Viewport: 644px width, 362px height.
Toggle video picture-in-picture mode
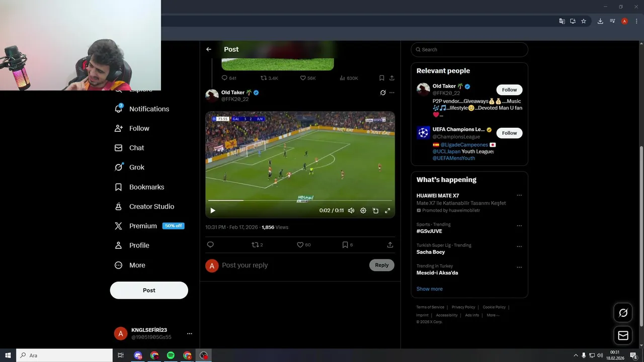(x=375, y=211)
